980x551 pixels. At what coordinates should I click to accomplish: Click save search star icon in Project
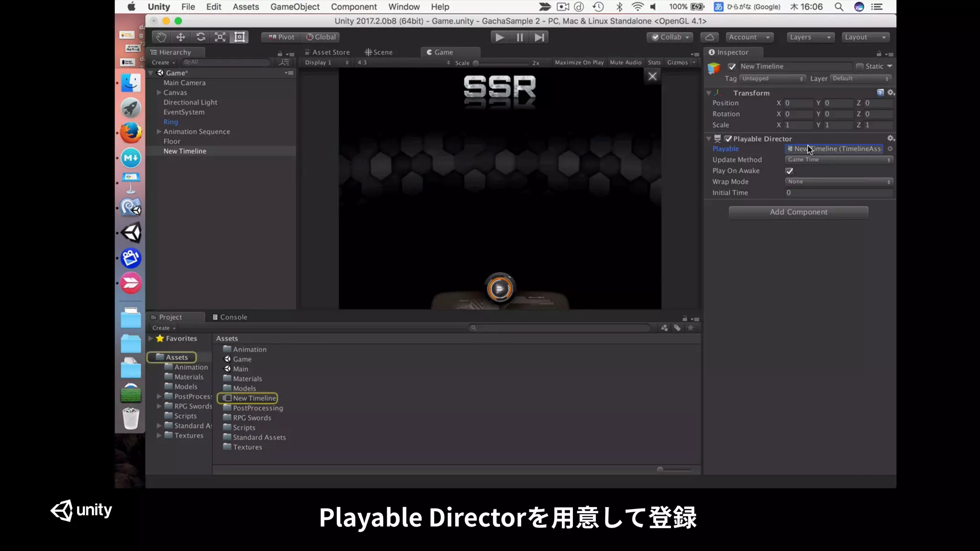click(690, 328)
